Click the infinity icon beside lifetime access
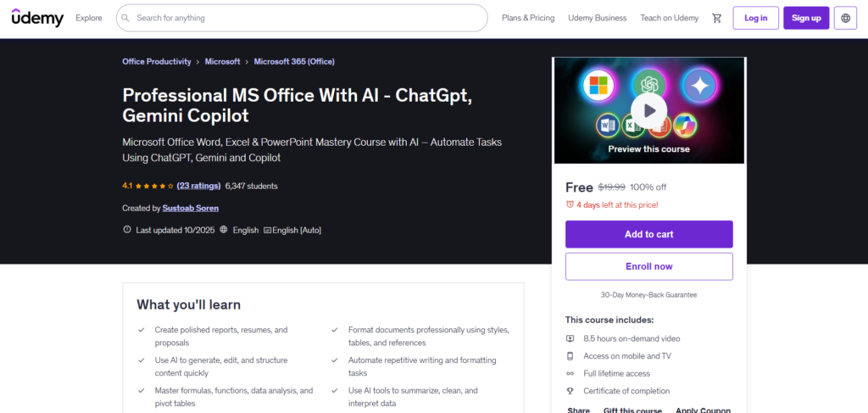Image resolution: width=868 pixels, height=413 pixels. coord(570,374)
